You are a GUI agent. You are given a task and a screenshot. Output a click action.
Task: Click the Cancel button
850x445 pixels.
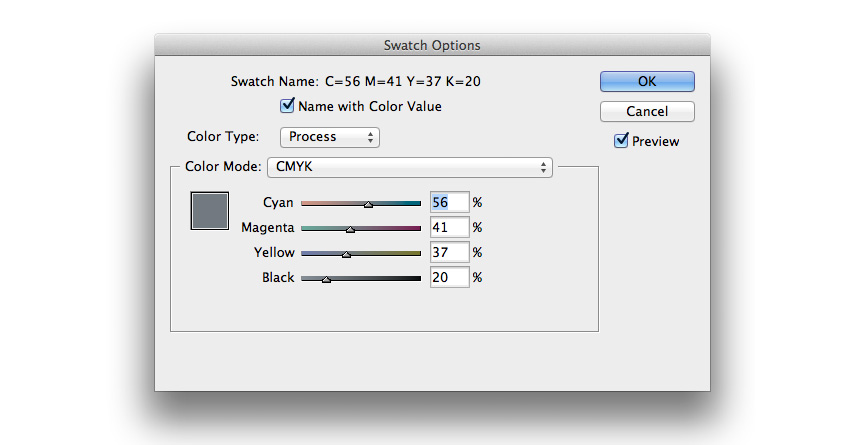pos(647,111)
